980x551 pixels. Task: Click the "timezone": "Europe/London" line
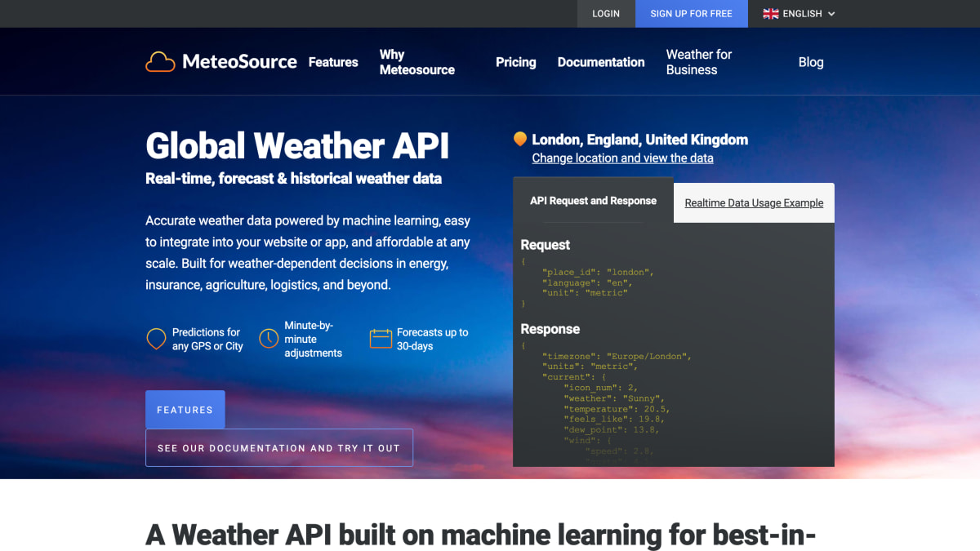(618, 357)
